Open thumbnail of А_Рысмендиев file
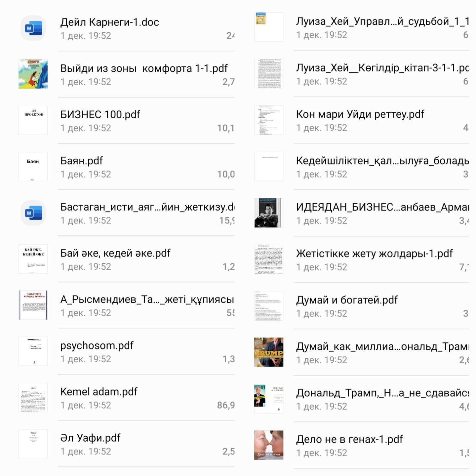476x476 pixels. point(33,305)
